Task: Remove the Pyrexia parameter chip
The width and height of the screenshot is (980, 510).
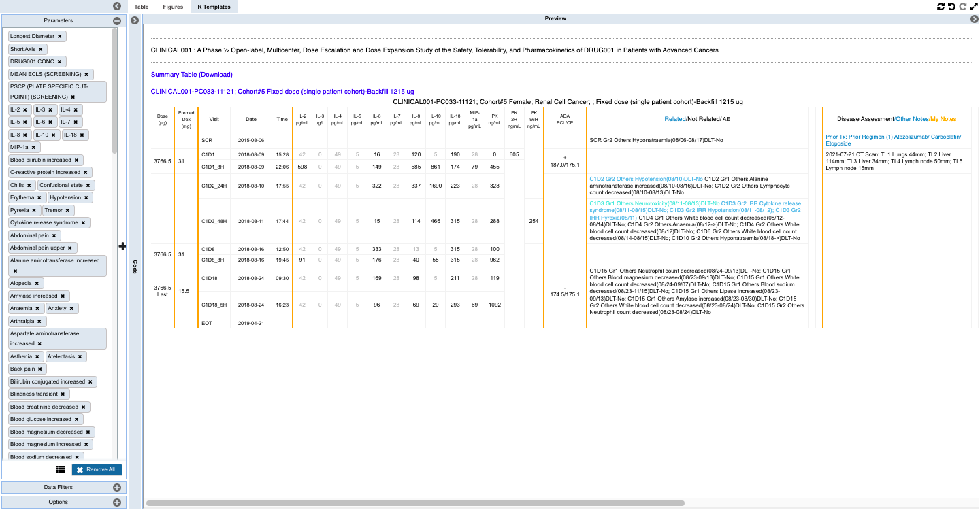Action: coord(33,209)
